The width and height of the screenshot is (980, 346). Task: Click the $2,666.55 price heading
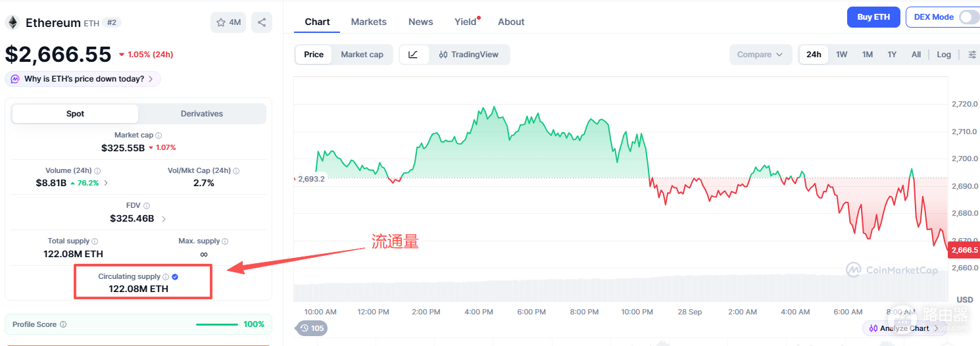coord(58,55)
